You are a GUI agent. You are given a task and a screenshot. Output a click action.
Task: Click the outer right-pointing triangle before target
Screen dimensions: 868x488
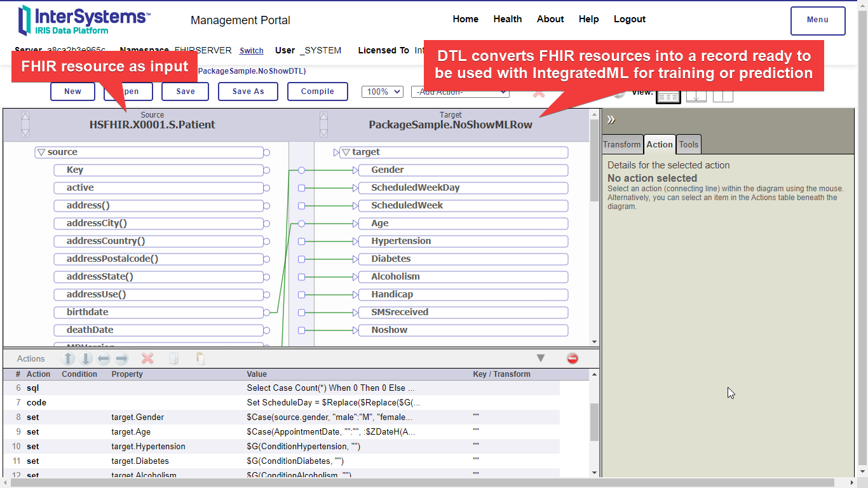[x=337, y=152]
